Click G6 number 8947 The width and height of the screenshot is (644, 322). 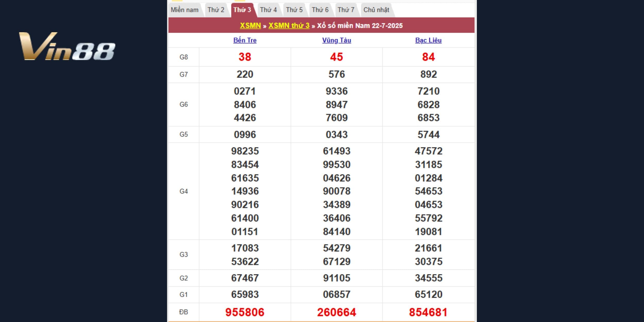336,105
